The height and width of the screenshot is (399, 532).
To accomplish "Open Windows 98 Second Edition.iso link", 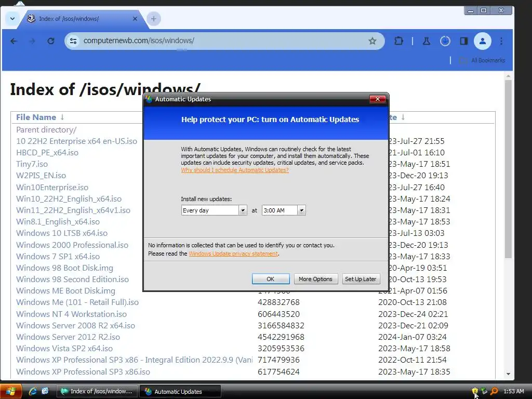I will pyautogui.click(x=73, y=279).
